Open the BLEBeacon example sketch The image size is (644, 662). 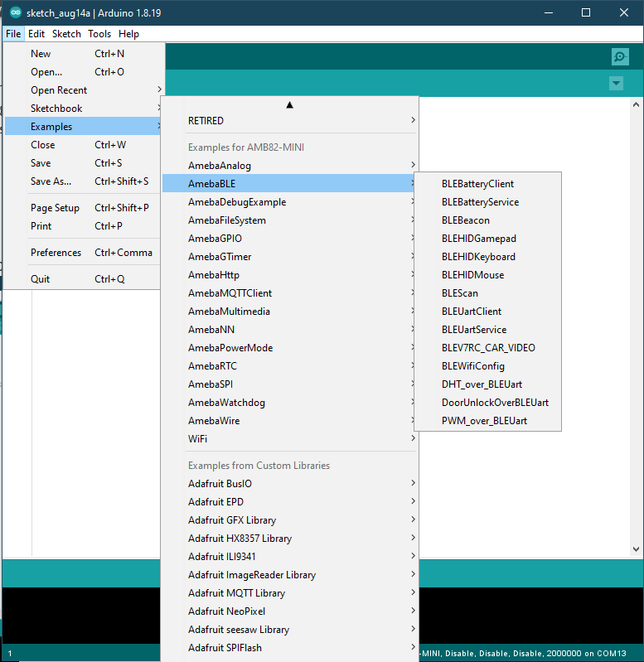465,220
